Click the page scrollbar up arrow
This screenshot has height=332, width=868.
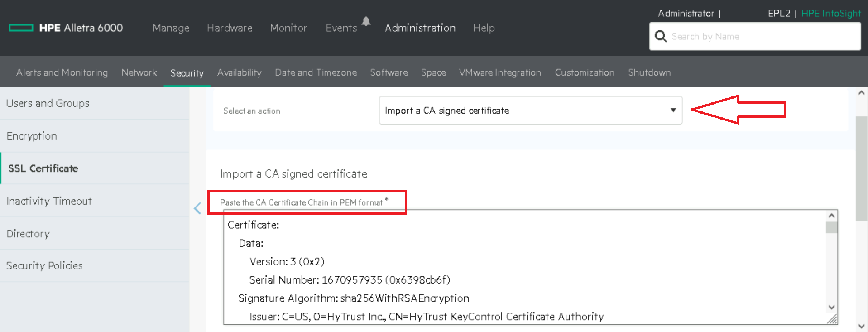[861, 93]
